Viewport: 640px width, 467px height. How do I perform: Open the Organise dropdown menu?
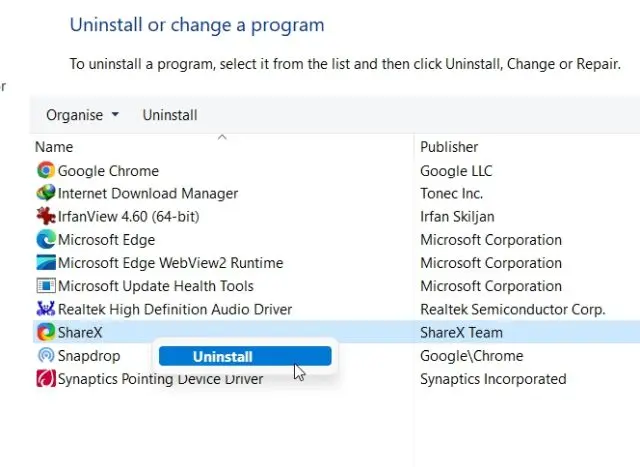[x=82, y=115]
